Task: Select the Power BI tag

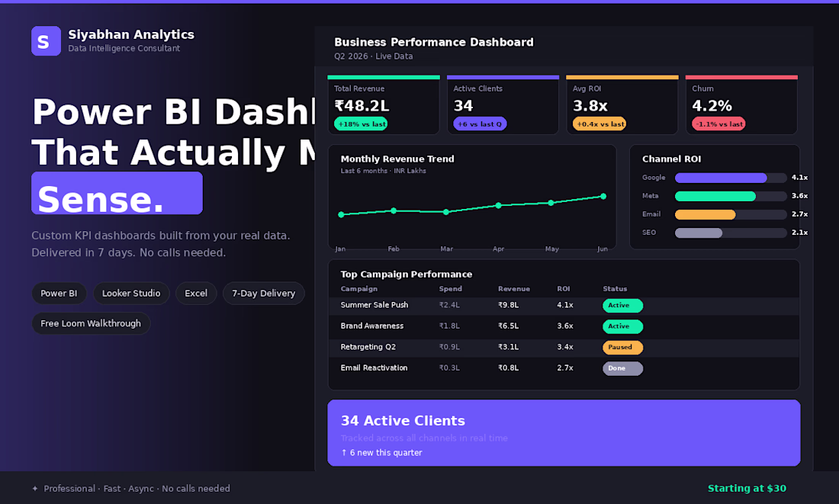Action: pyautogui.click(x=59, y=294)
